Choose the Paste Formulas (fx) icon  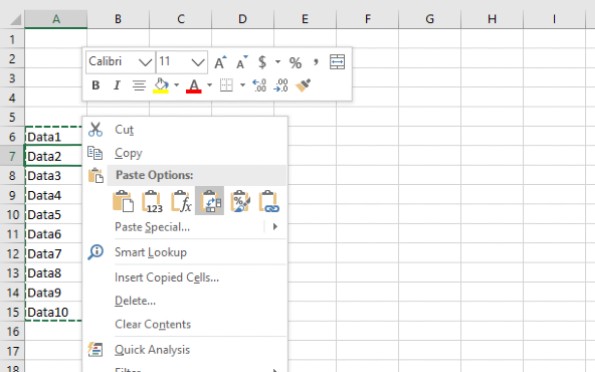click(x=181, y=201)
